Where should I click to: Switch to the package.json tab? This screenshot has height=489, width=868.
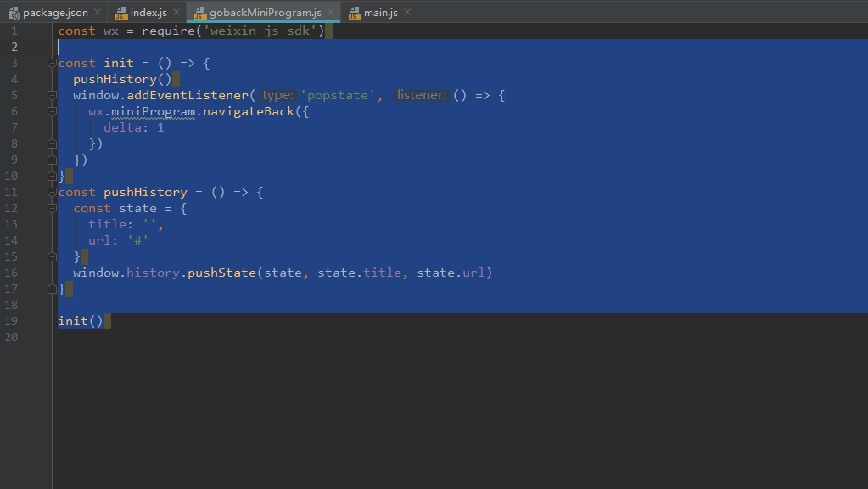tap(48, 12)
